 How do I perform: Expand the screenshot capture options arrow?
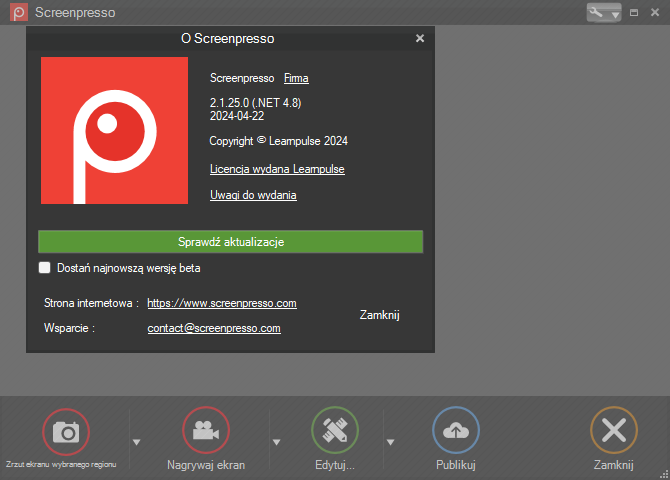[136, 442]
